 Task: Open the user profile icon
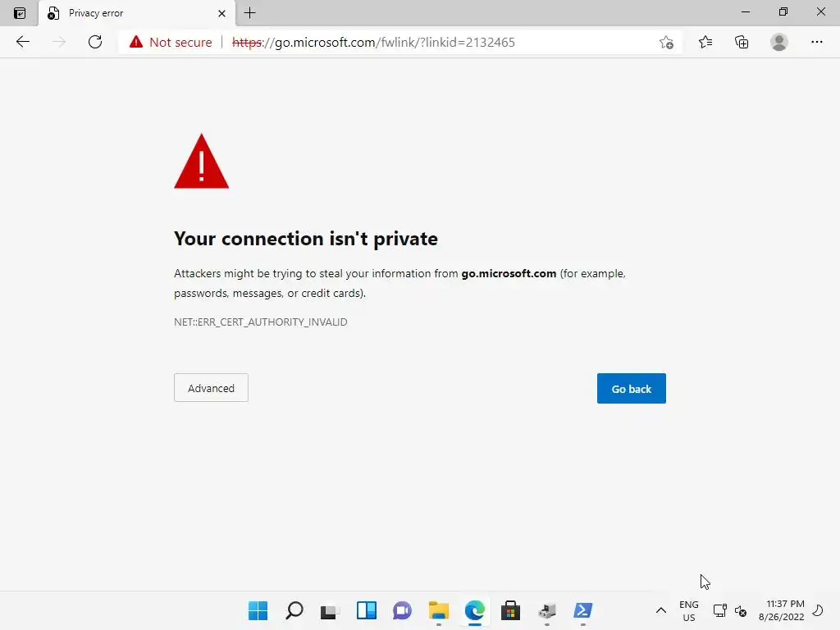[x=779, y=42]
